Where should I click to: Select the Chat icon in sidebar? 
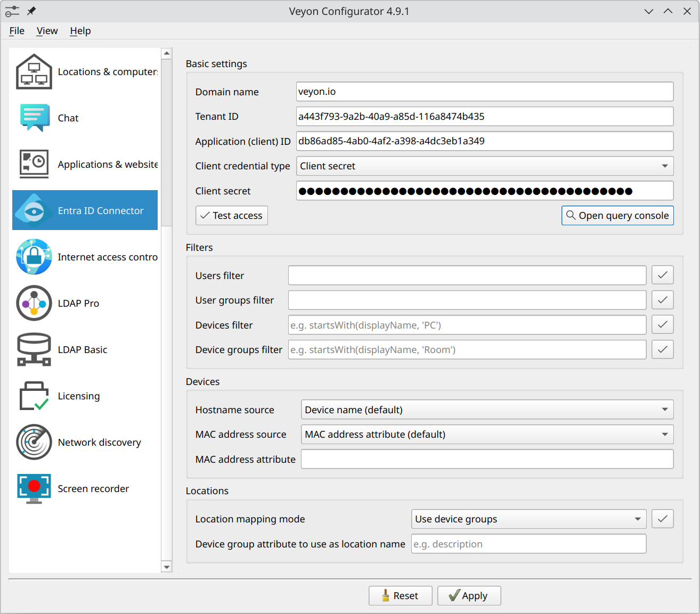34,118
